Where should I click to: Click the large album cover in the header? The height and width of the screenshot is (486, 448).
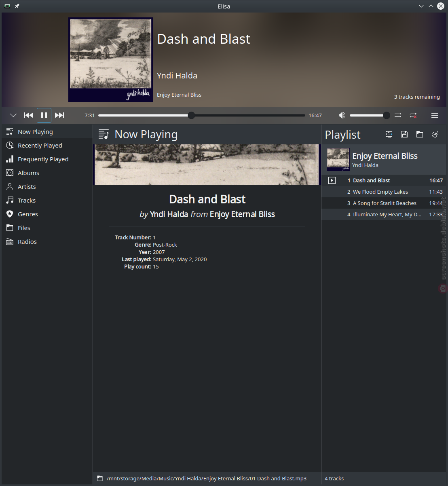click(x=111, y=60)
